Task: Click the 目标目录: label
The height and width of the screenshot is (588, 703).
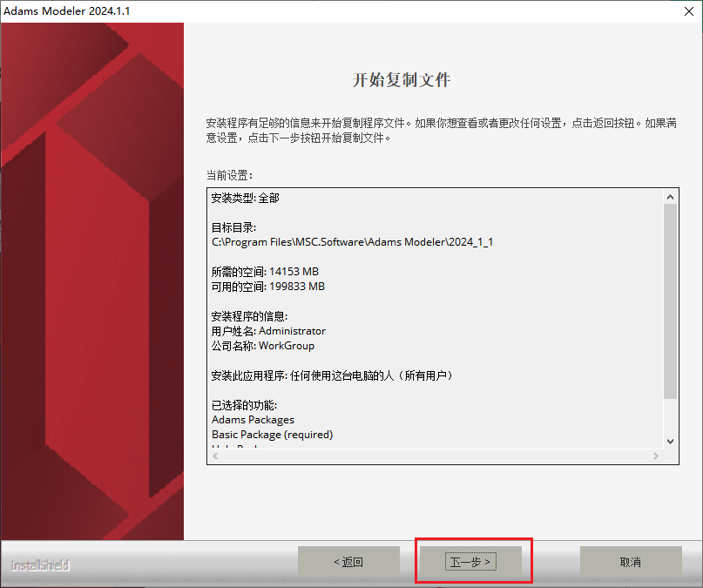Action: click(x=233, y=227)
